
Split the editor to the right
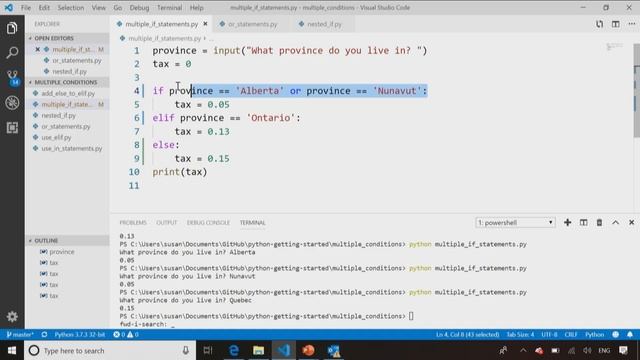pos(616,24)
